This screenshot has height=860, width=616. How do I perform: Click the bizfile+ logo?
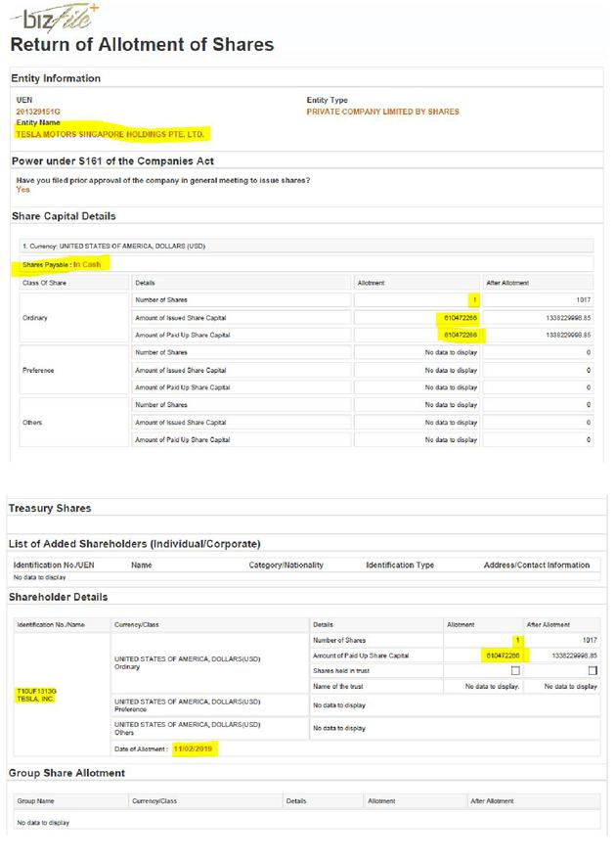pos(54,18)
